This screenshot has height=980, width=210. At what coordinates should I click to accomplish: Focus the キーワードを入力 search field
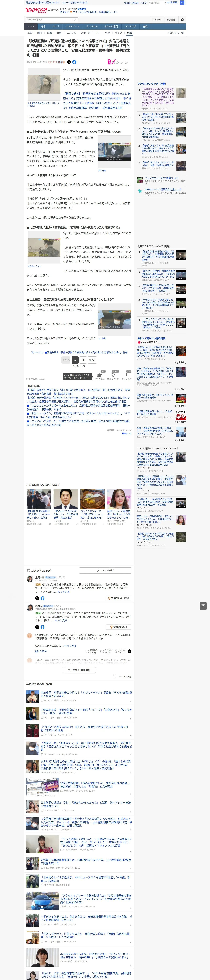click(x=49, y=20)
